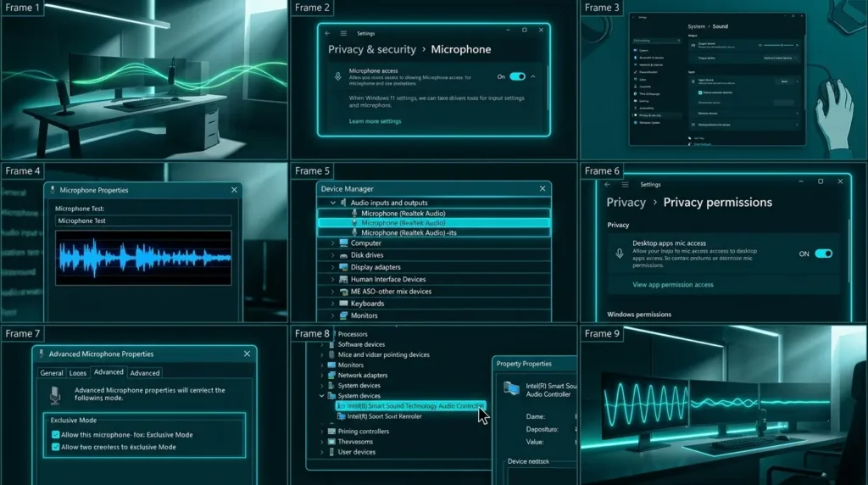Click the Keyboards category icon
The image size is (868, 485).
point(344,304)
